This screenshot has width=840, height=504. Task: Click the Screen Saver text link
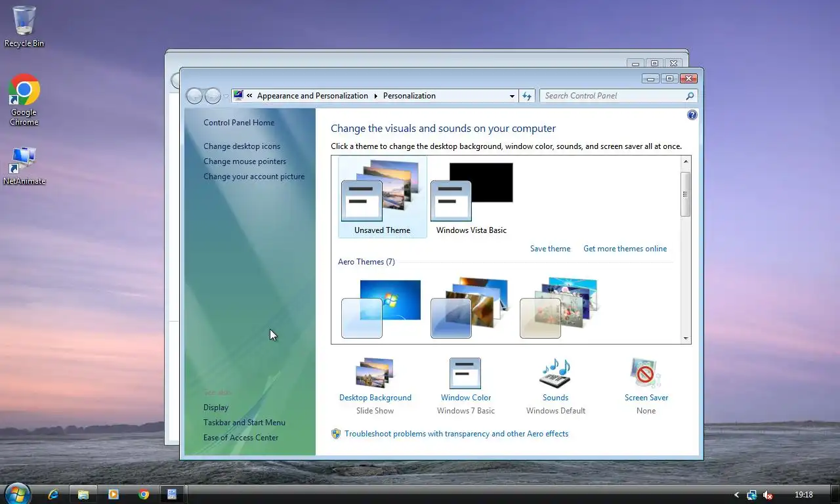(x=646, y=398)
